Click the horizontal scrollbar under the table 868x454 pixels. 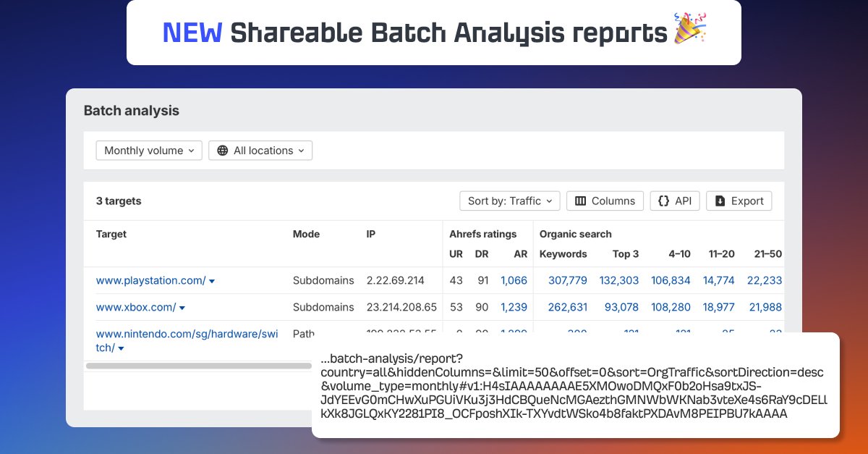(x=199, y=366)
